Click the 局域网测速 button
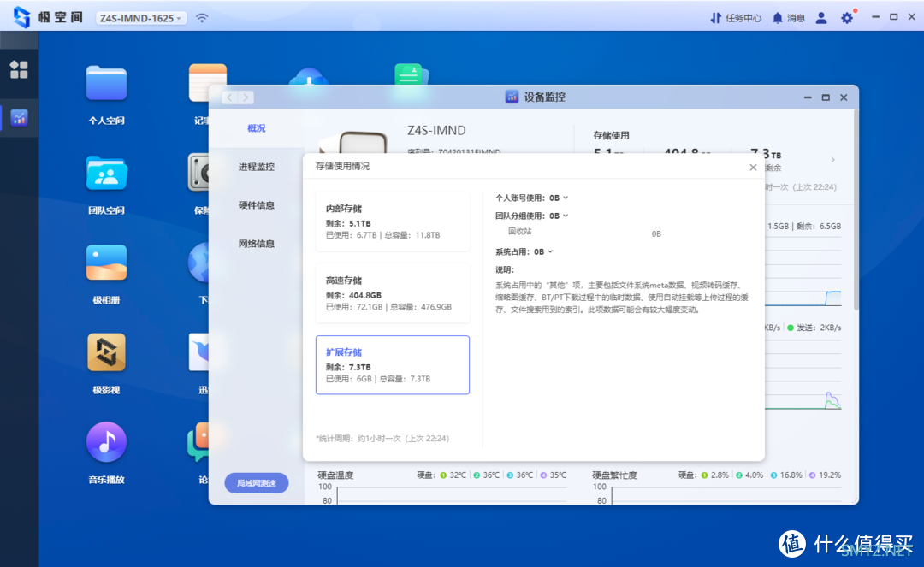 (x=257, y=483)
